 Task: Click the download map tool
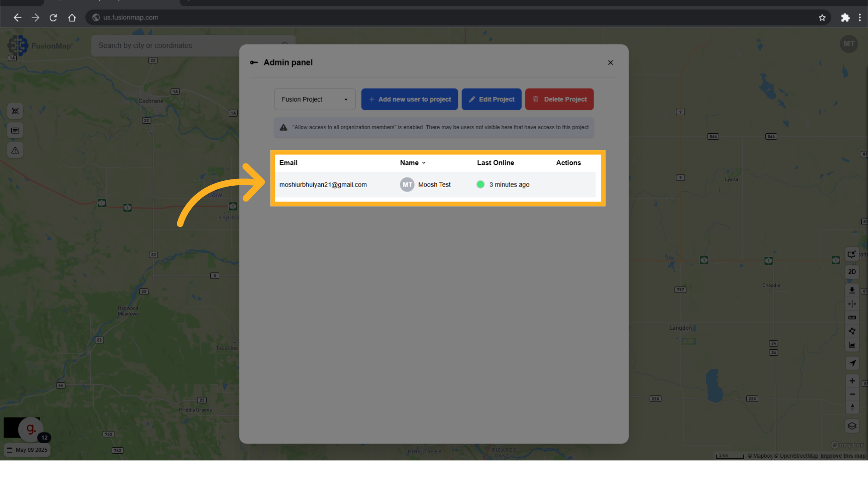tap(852, 290)
